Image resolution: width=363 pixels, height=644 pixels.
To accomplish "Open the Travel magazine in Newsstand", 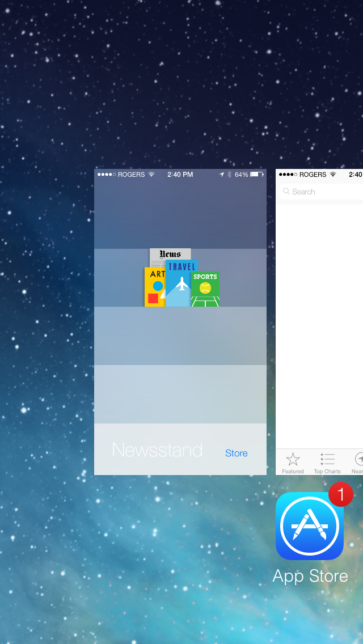I will click(x=181, y=283).
